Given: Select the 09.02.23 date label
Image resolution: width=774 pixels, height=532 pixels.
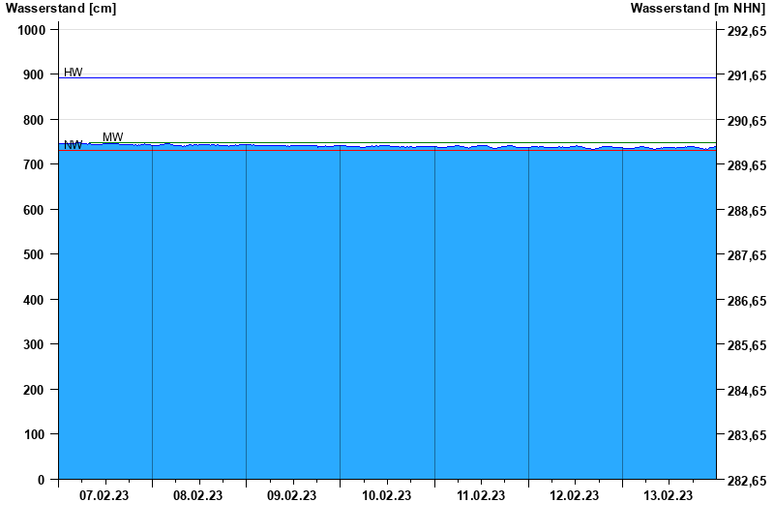Looking at the screenshot, I should point(292,496).
